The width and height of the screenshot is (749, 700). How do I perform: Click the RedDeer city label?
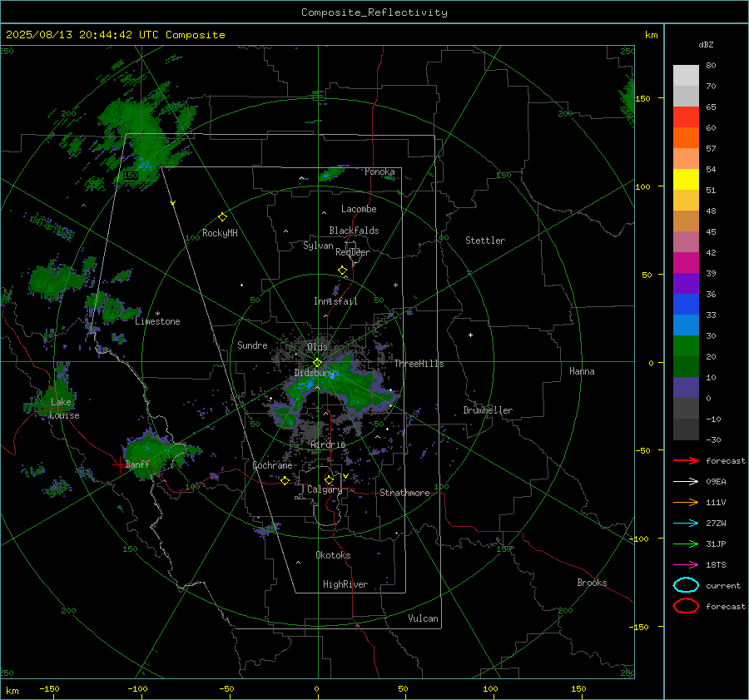[x=353, y=252]
